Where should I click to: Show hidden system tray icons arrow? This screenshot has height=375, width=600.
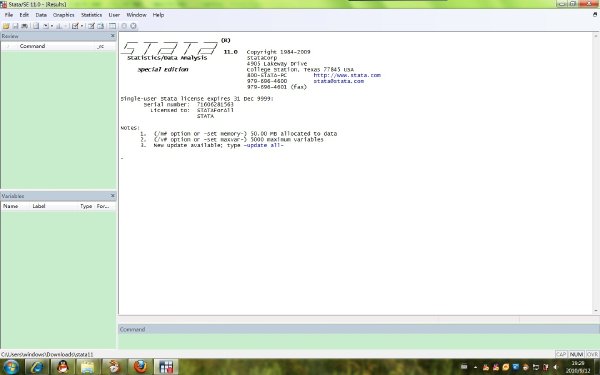(x=475, y=367)
